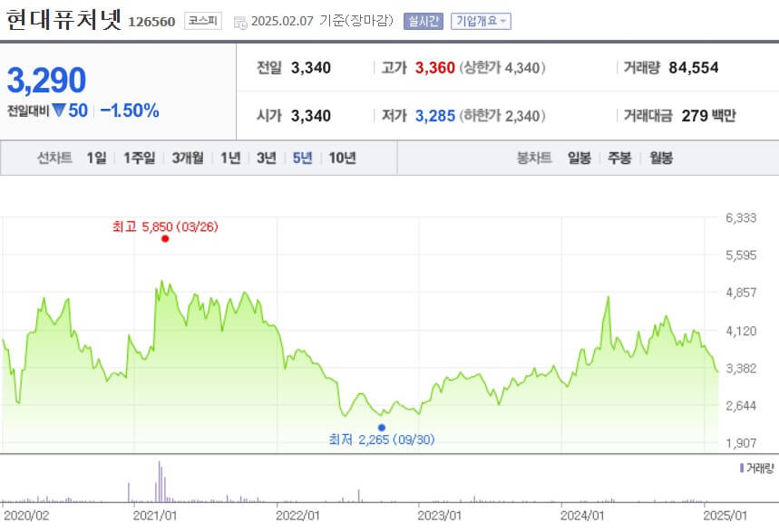Click the down arrow icon beside 50
This screenshot has width=779, height=532.
pos(59,110)
